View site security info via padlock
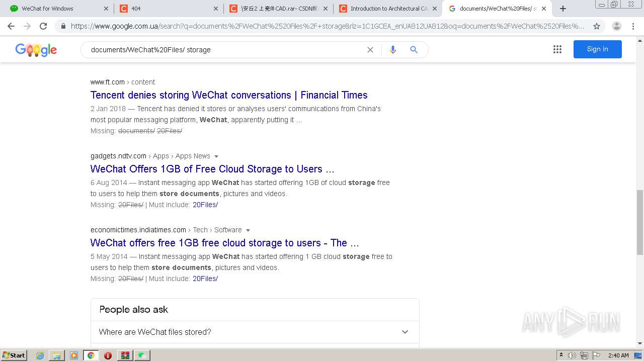 pos(63,26)
